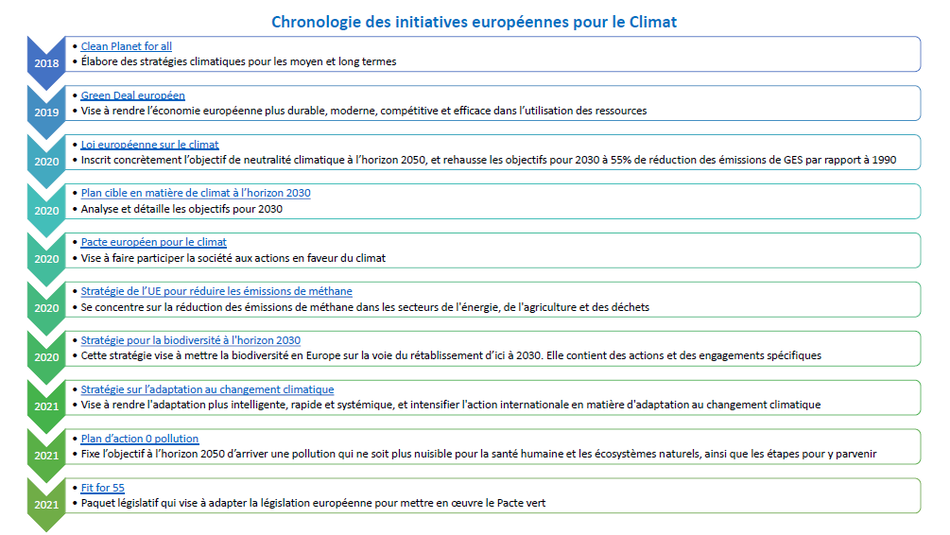Image resolution: width=950 pixels, height=535 pixels.
Task: Click the text starting 'Vise à rendre l'adaptation plus intelligente'
Action: pyautogui.click(x=451, y=404)
